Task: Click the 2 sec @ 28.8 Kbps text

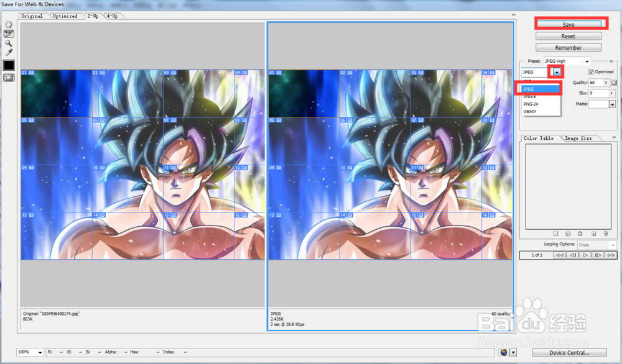Action: [287, 324]
